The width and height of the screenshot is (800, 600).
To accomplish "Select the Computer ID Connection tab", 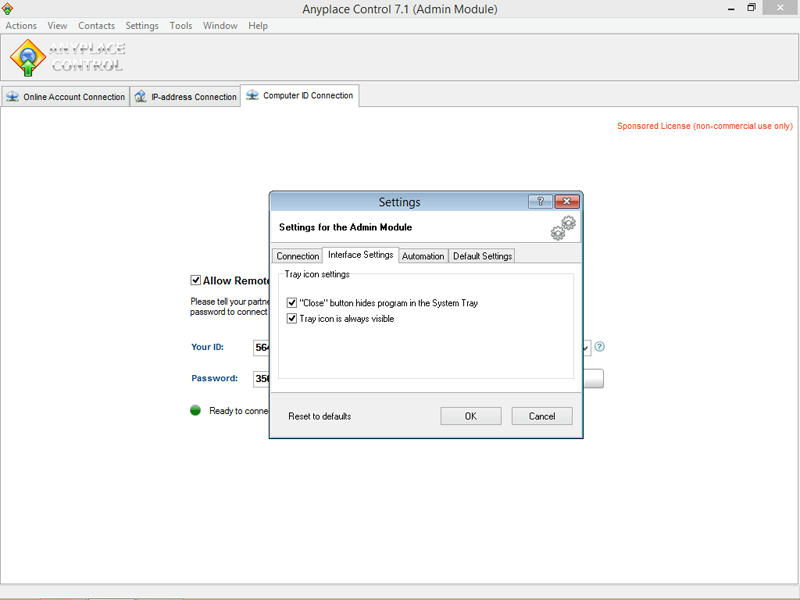I will [300, 95].
